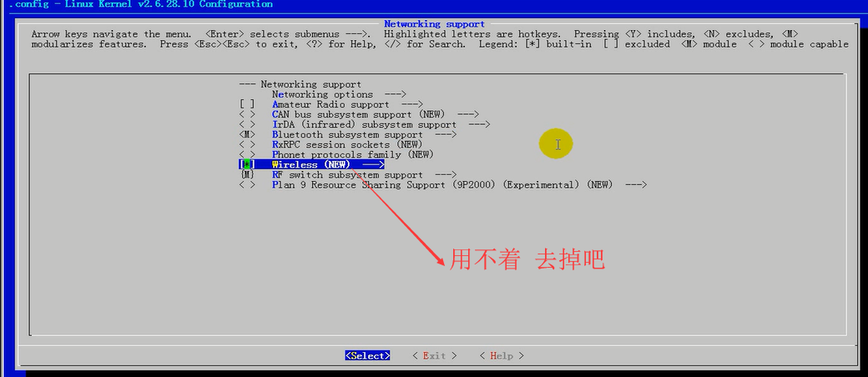
Task: Select RF switch subsystem support text
Action: pos(347,174)
